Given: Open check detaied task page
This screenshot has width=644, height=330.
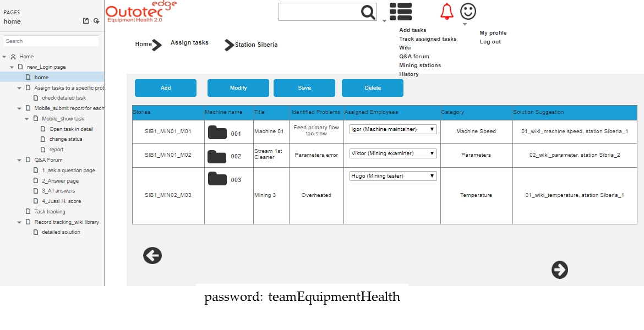Looking at the screenshot, I should 64,98.
